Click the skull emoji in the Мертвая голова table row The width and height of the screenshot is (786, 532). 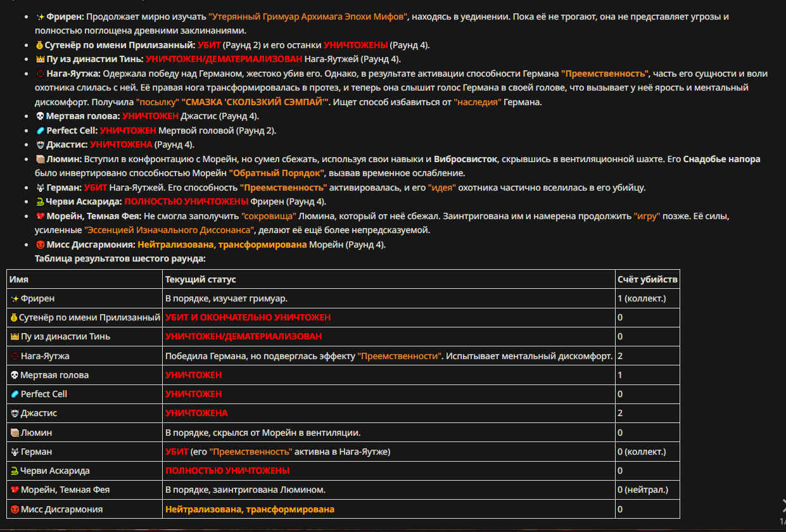15,375
